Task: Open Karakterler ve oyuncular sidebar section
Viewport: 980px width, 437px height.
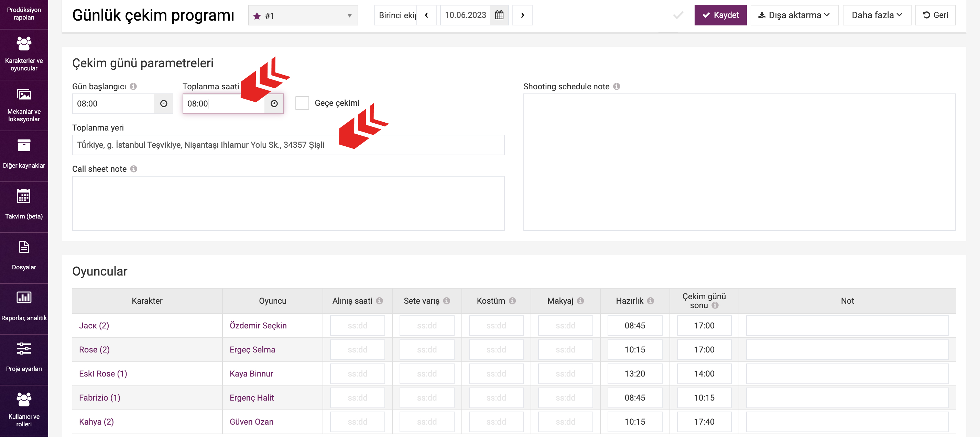Action: coord(24,54)
